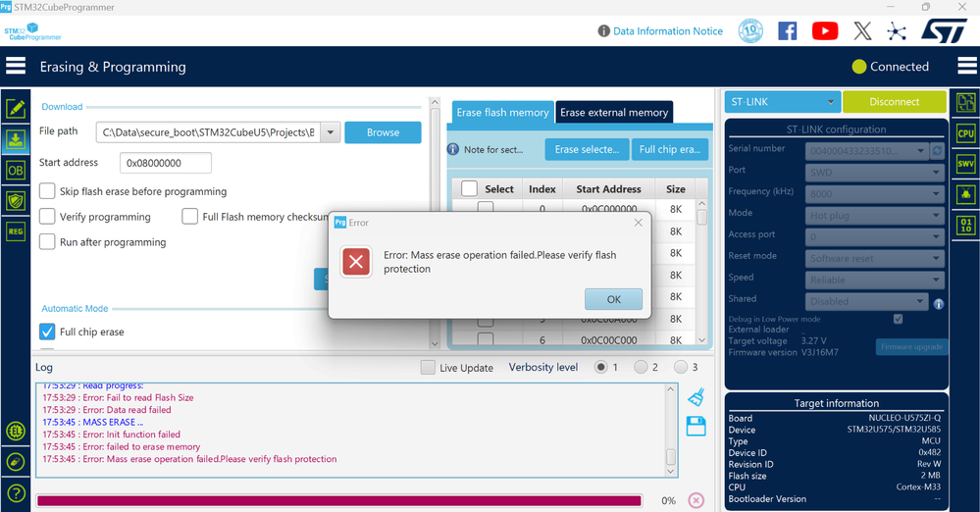The width and height of the screenshot is (980, 512).
Task: Open the REG registers viewer icon
Action: [x=16, y=231]
